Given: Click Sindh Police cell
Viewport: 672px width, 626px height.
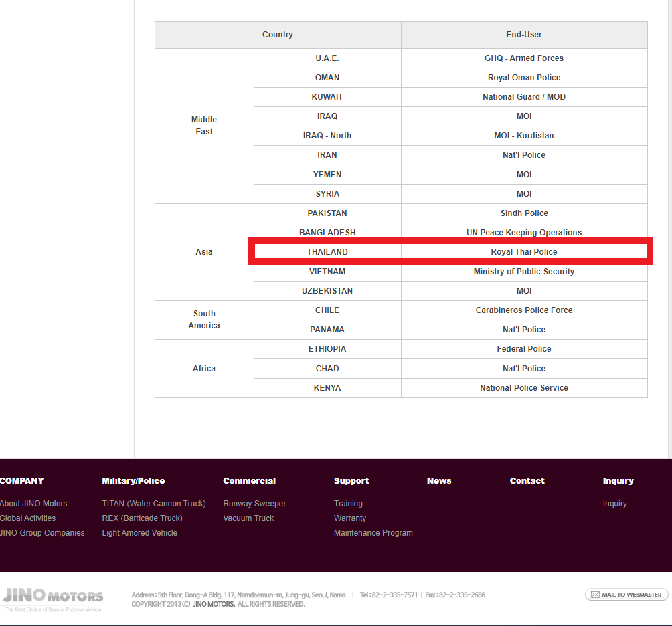Looking at the screenshot, I should tap(524, 213).
